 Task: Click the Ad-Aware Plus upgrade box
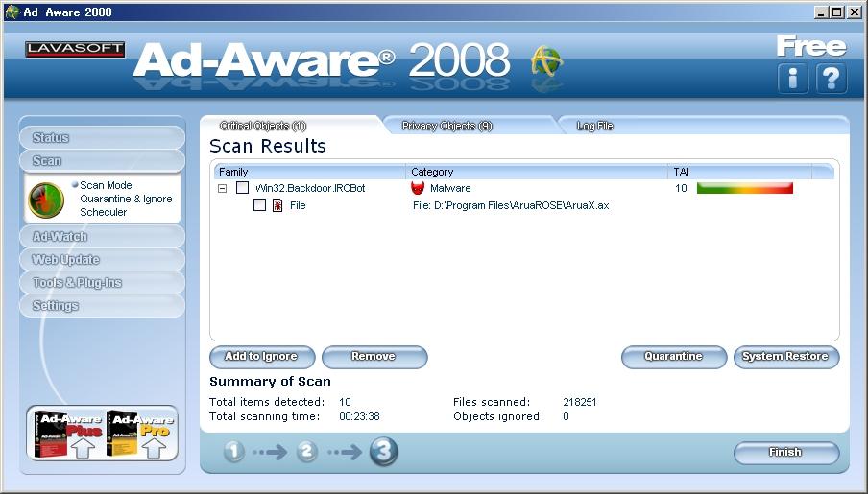[68, 435]
